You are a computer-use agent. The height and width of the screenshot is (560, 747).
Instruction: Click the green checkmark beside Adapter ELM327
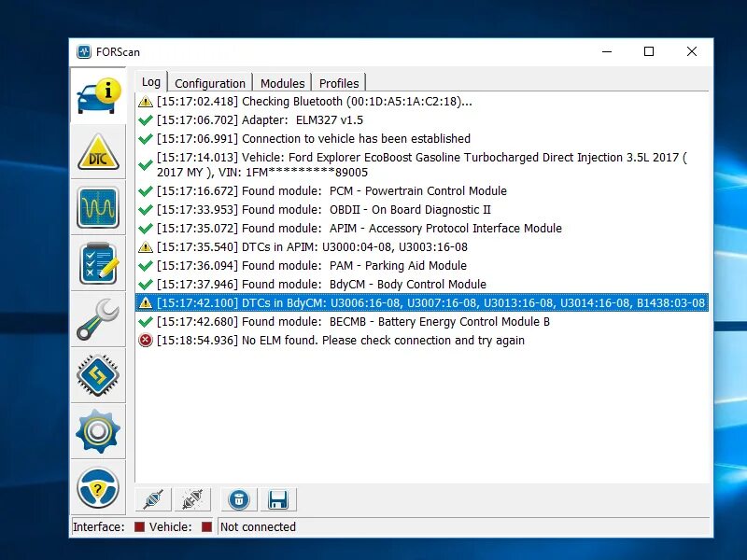[x=146, y=120]
